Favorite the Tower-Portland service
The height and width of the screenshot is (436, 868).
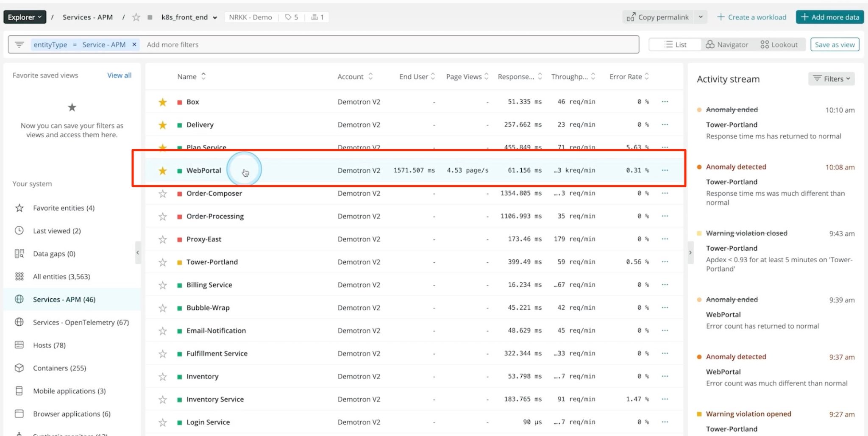click(162, 262)
